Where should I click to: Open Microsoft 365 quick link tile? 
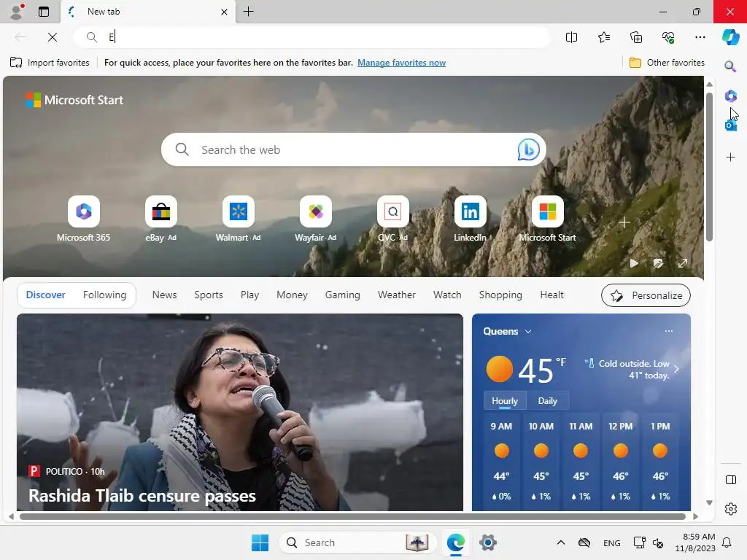coord(83,219)
